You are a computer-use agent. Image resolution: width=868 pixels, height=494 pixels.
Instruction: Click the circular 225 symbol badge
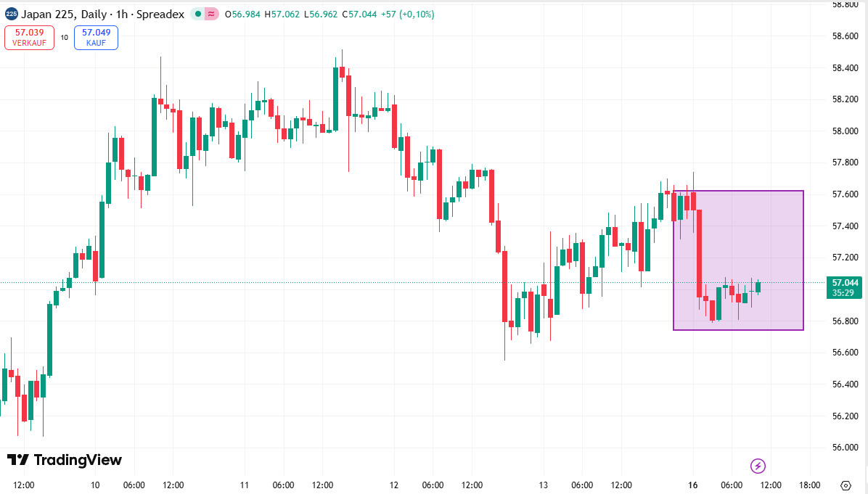pyautogui.click(x=10, y=14)
